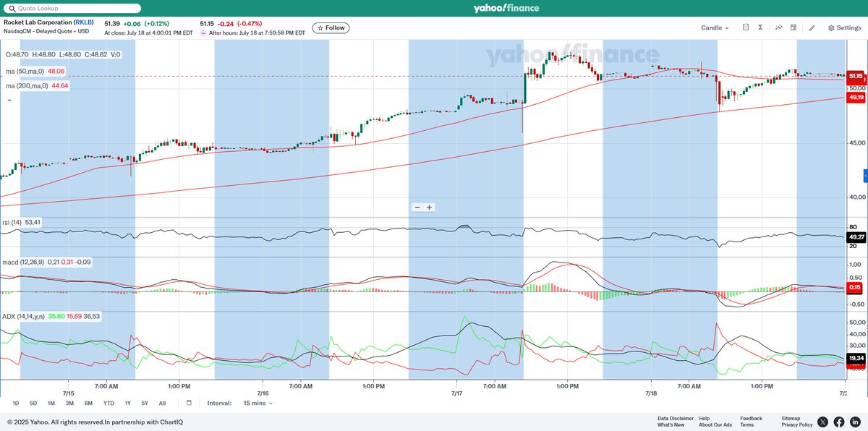This screenshot has height=431, width=868.
Task: Activate the pencil drawing tool
Action: [812, 27]
